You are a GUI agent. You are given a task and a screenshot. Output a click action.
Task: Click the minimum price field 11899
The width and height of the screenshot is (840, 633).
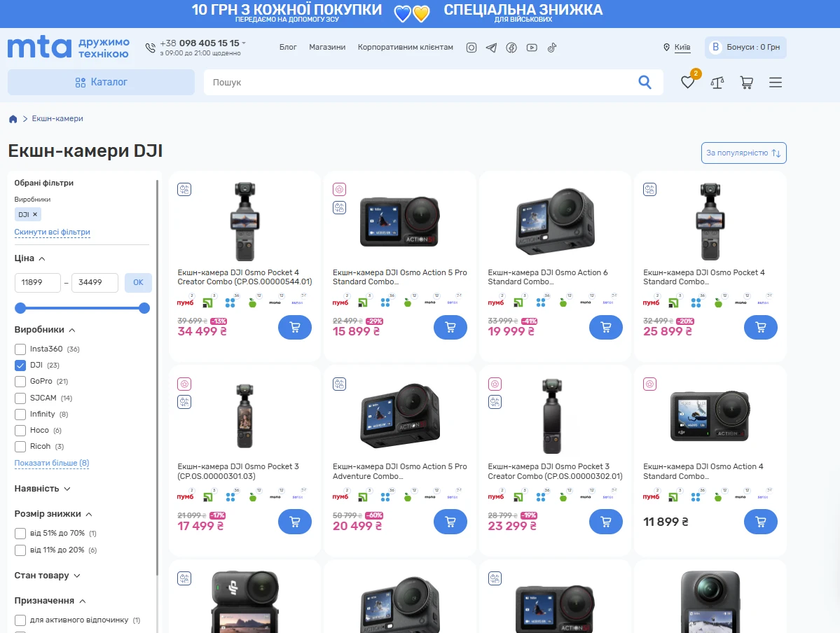(38, 282)
